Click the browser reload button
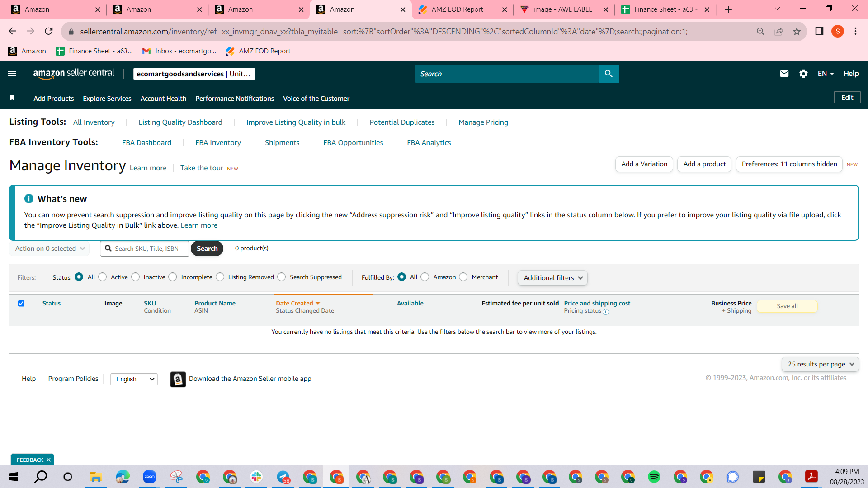The image size is (868, 488). click(x=49, y=31)
